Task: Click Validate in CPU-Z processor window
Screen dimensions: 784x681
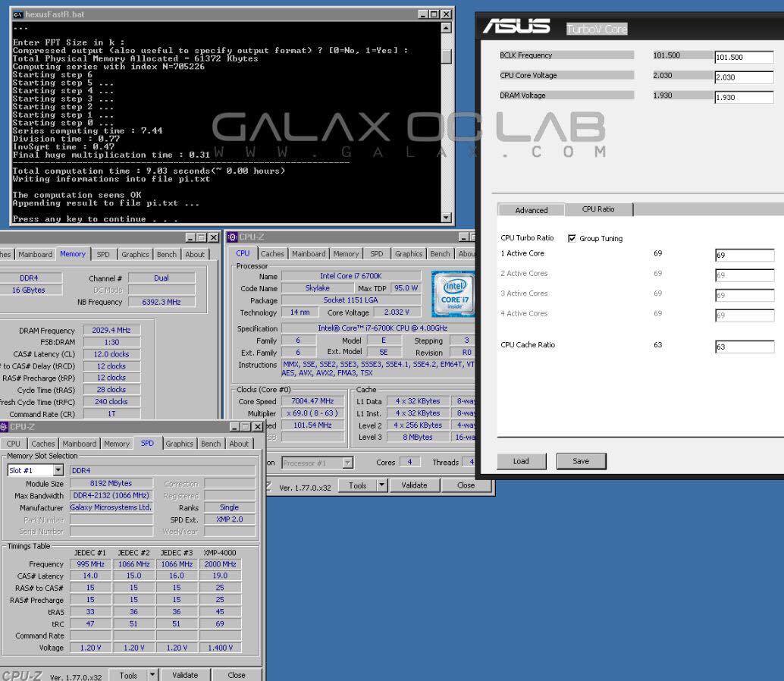Action: click(x=414, y=485)
